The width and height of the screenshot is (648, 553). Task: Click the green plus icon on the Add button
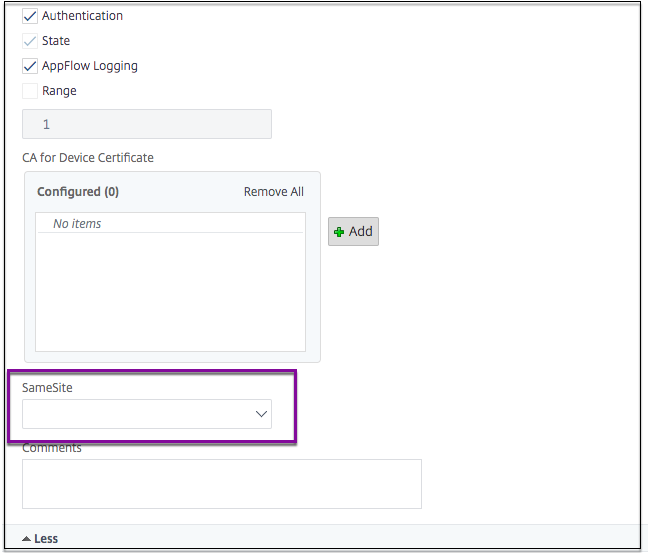coord(339,232)
